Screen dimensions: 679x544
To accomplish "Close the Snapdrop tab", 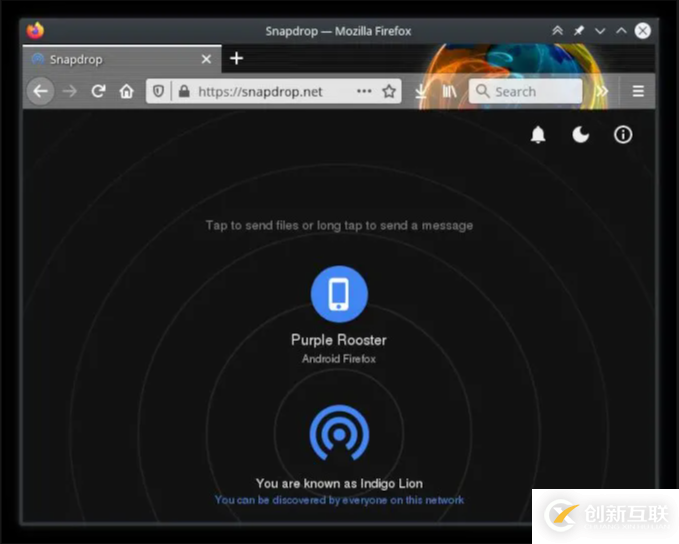I will click(207, 59).
